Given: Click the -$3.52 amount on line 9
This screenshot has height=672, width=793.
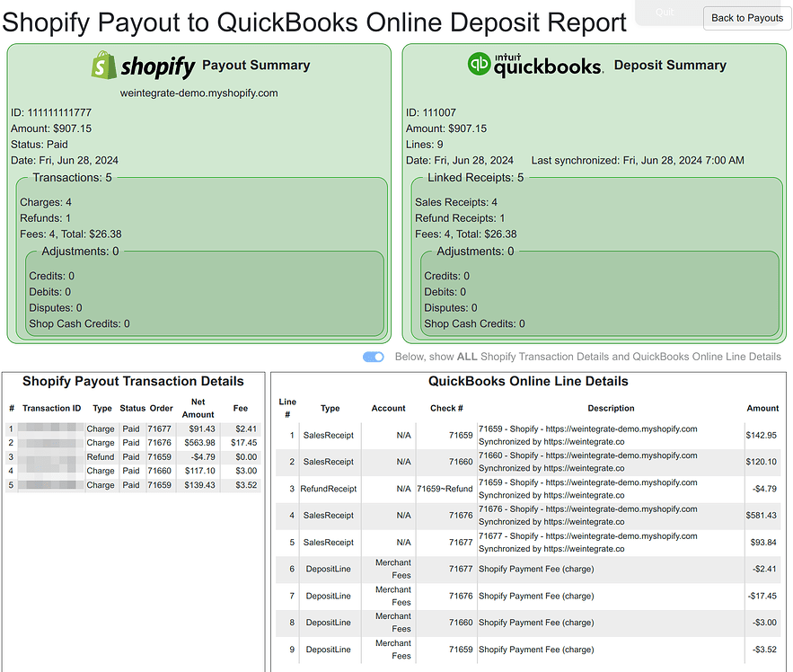Looking at the screenshot, I should 764,650.
